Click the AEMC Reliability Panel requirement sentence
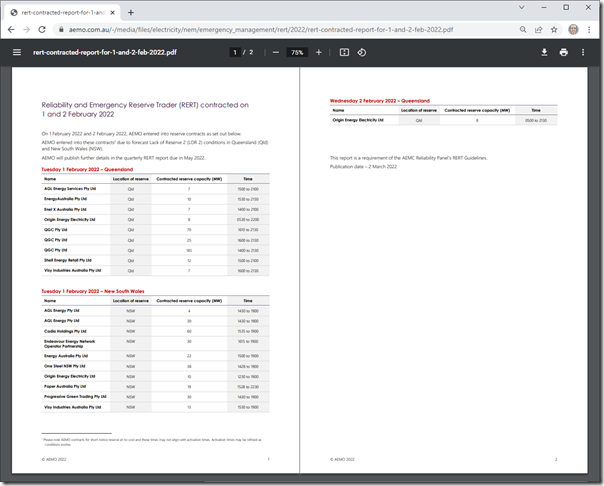Screen dimensions: 604x486 (x=408, y=158)
